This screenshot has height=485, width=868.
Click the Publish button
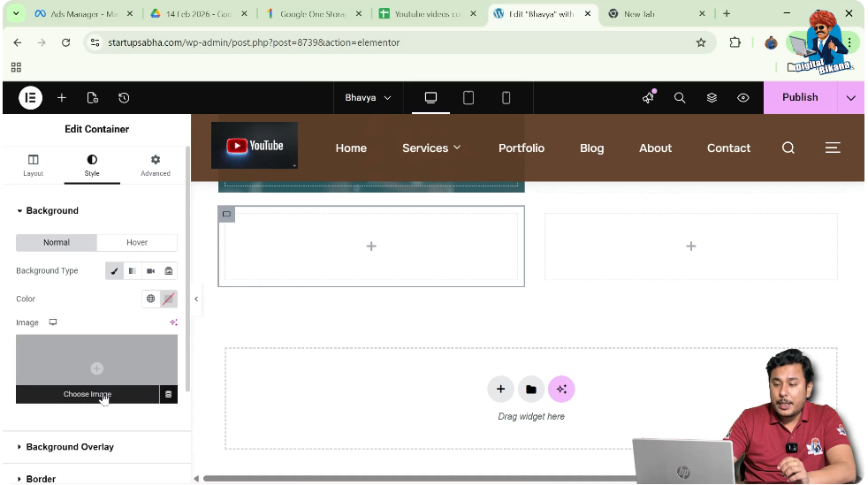coord(799,98)
